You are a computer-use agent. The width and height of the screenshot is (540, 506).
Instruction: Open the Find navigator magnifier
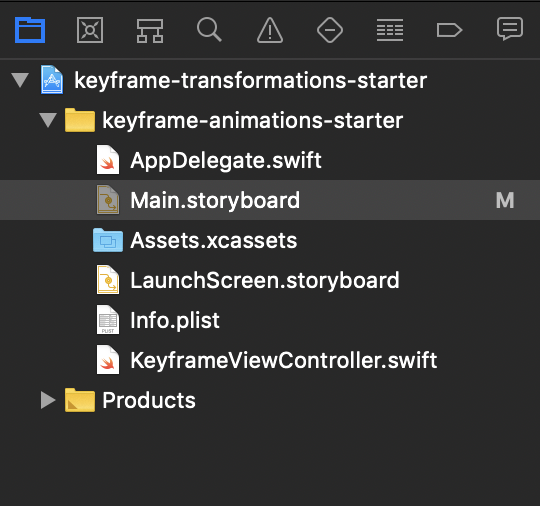(209, 30)
